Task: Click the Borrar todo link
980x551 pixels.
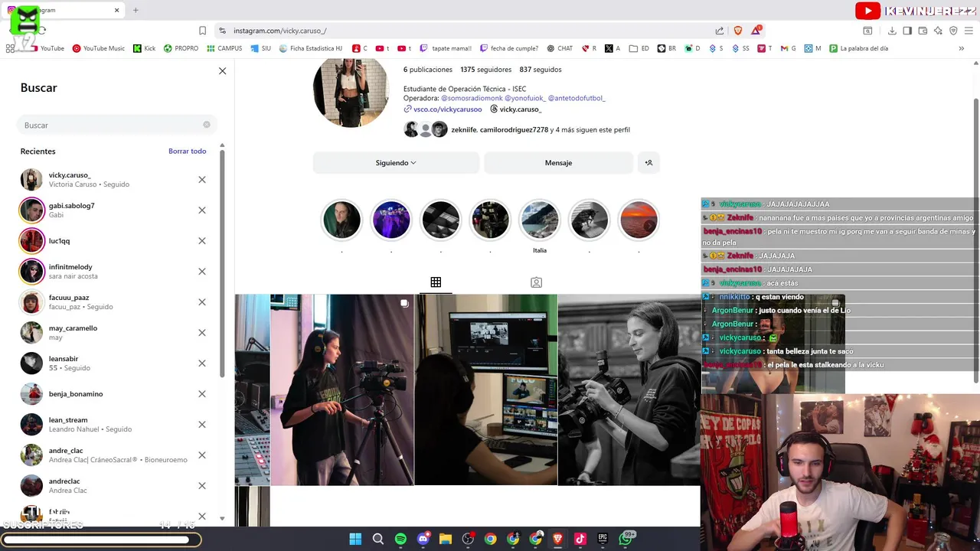Action: click(188, 151)
